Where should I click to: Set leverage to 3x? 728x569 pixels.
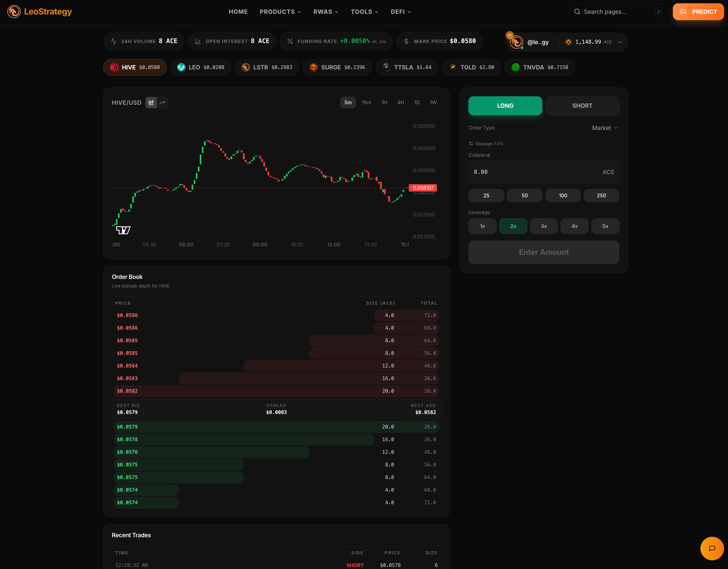tap(544, 226)
